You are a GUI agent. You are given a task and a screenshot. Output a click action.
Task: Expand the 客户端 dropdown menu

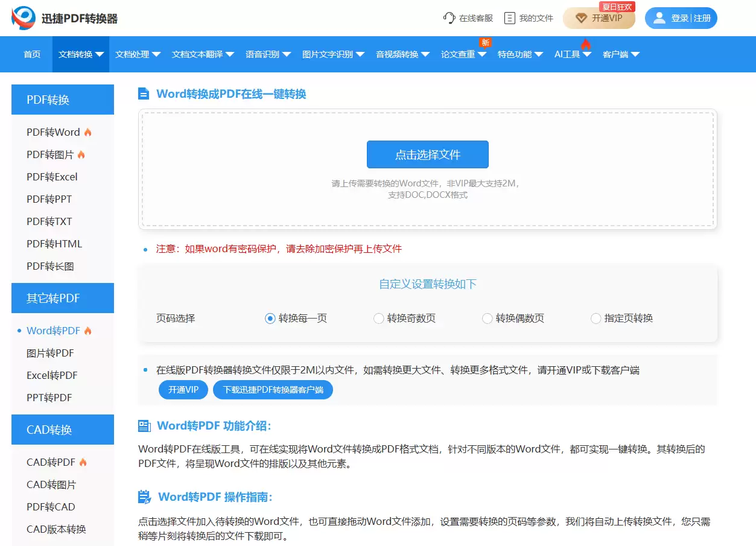point(620,54)
